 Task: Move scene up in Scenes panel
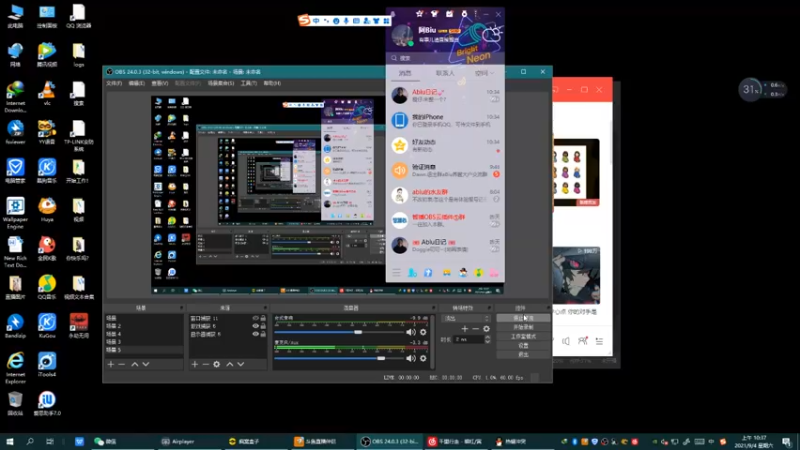(x=135, y=364)
